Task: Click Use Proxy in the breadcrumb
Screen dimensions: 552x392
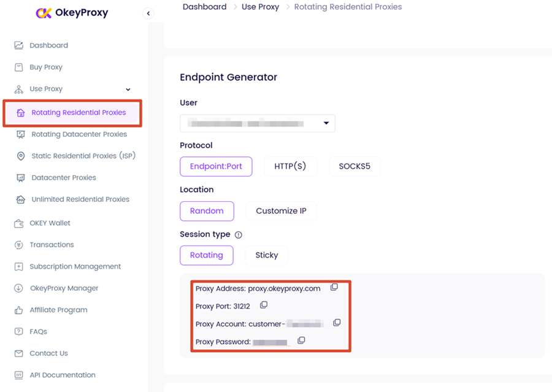Action: point(261,7)
